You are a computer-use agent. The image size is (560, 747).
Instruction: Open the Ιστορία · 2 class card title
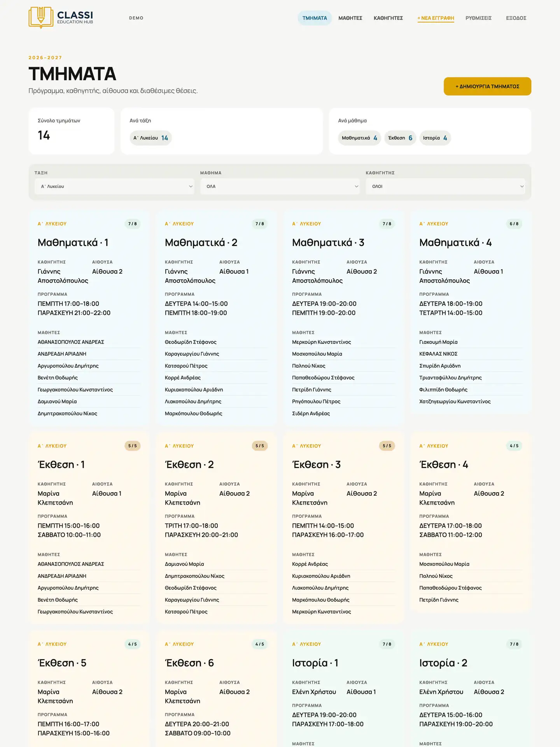tap(443, 663)
